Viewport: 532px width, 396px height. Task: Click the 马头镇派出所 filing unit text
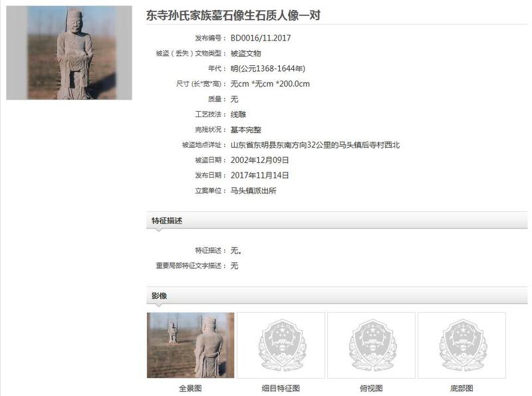(x=253, y=190)
